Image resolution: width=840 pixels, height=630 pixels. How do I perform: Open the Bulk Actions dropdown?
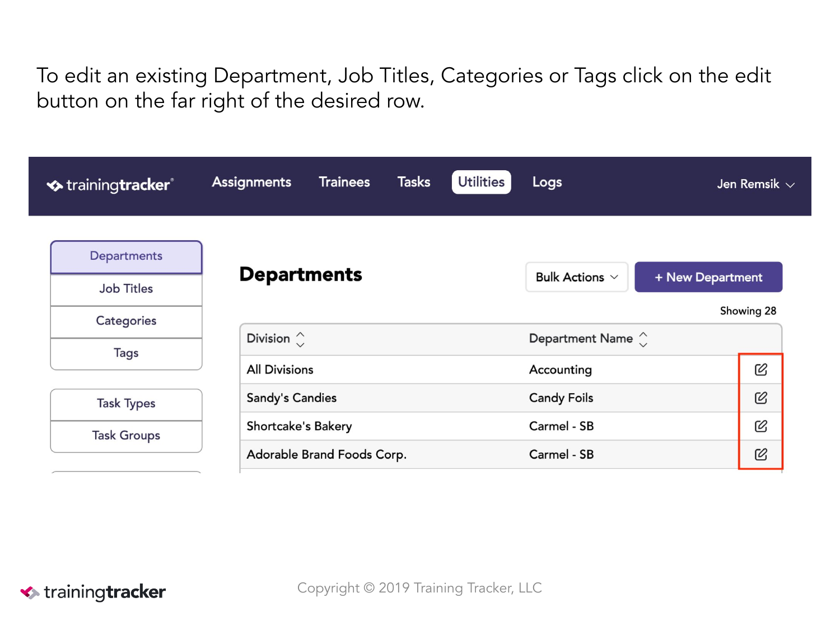click(x=577, y=277)
